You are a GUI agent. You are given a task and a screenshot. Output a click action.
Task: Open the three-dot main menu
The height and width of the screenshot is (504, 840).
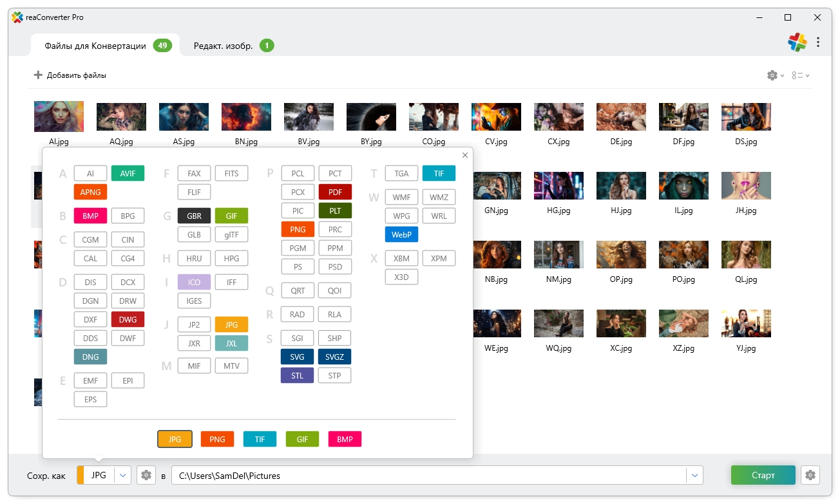click(818, 42)
